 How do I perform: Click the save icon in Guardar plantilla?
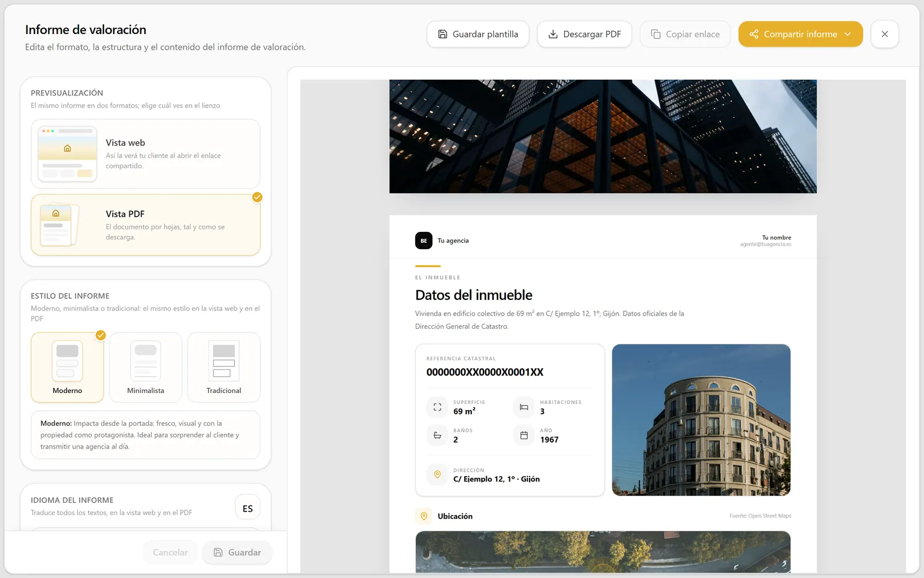pos(442,34)
